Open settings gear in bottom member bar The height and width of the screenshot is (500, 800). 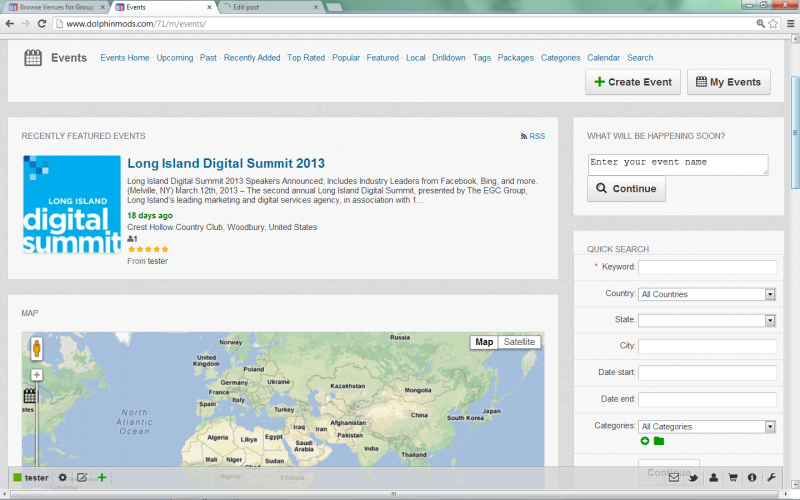62,478
